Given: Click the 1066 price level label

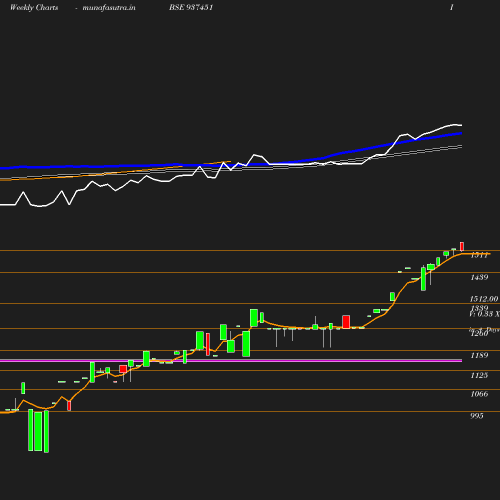Looking at the screenshot, I should click(479, 394).
